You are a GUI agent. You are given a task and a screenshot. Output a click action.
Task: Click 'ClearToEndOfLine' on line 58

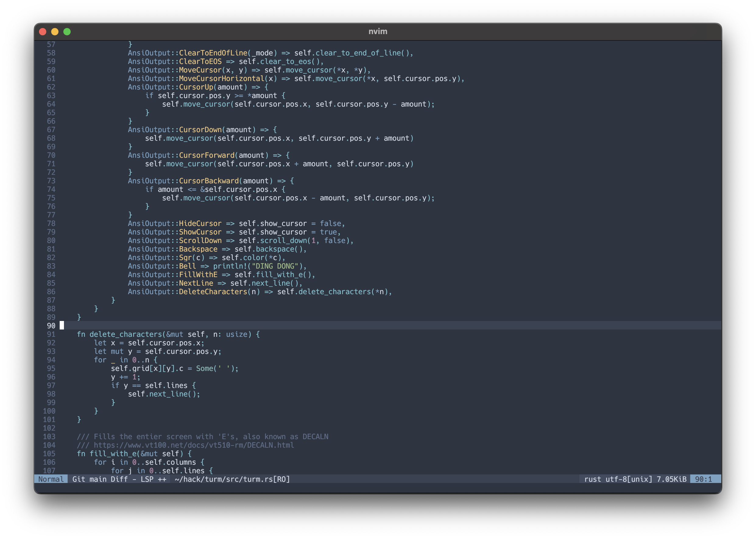click(213, 53)
